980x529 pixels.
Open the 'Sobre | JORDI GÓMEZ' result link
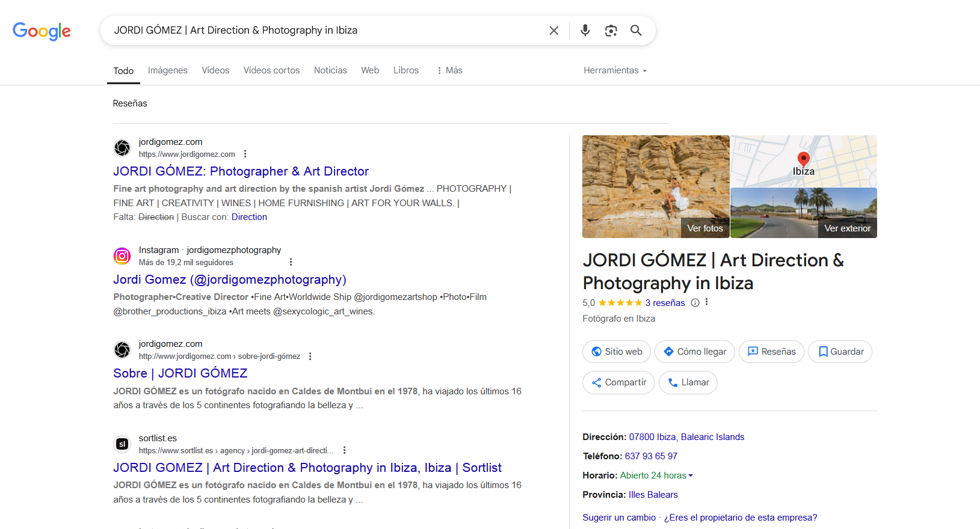180,373
